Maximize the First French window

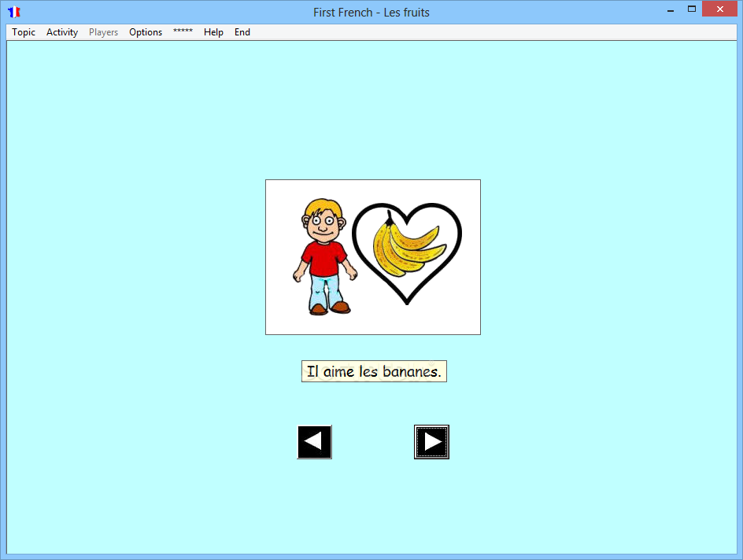[x=692, y=9]
